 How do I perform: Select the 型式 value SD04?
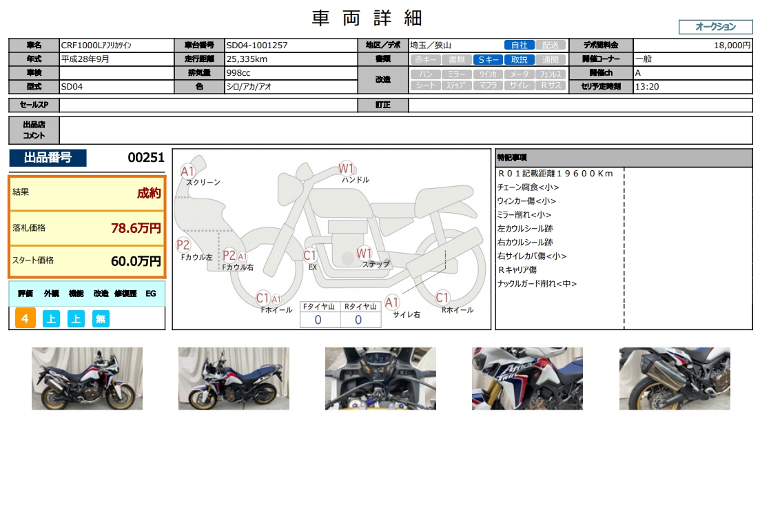tap(72, 86)
